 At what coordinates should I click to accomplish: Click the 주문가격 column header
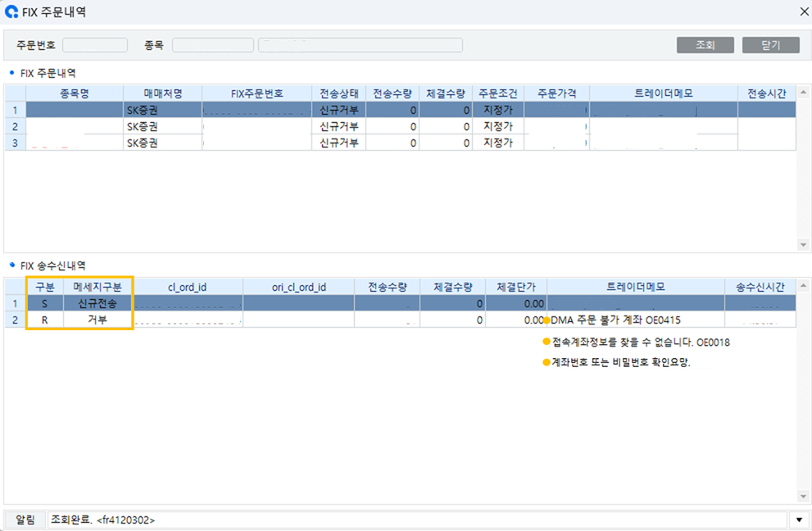pyautogui.click(x=556, y=93)
